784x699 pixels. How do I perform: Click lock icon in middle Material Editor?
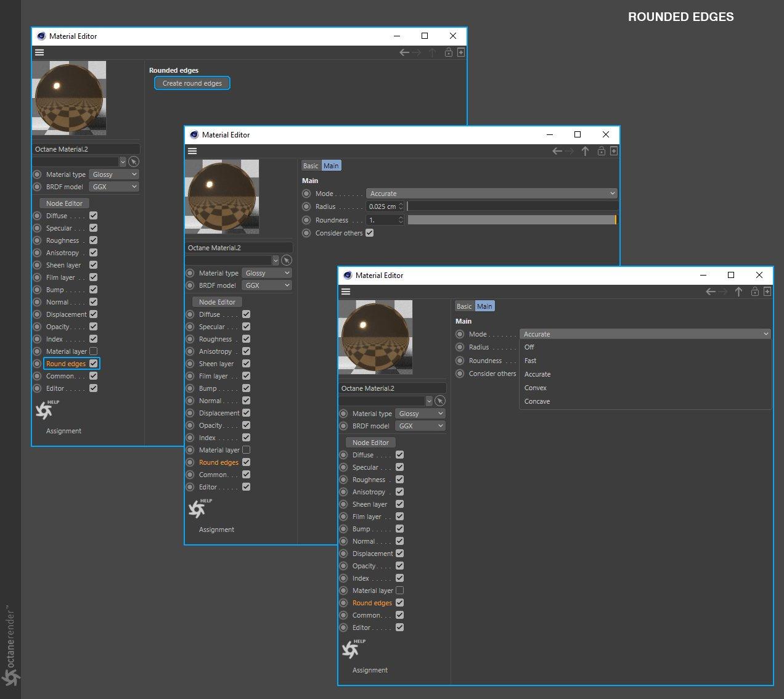pos(601,151)
